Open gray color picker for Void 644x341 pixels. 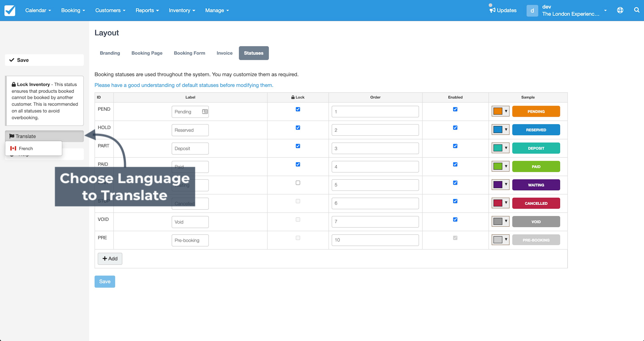click(501, 221)
